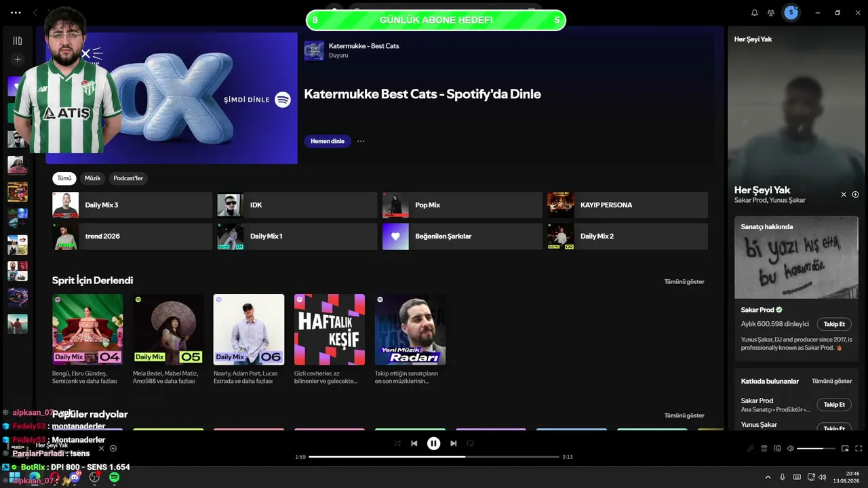
Task: Select the Podcast'ler filter chip
Action: pyautogui.click(x=128, y=178)
